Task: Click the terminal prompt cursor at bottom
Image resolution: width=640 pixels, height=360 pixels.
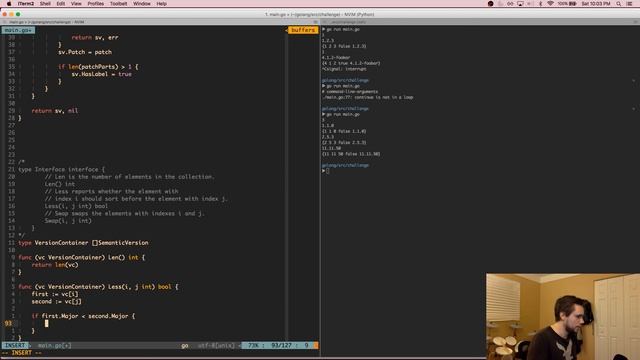Action: (328, 171)
